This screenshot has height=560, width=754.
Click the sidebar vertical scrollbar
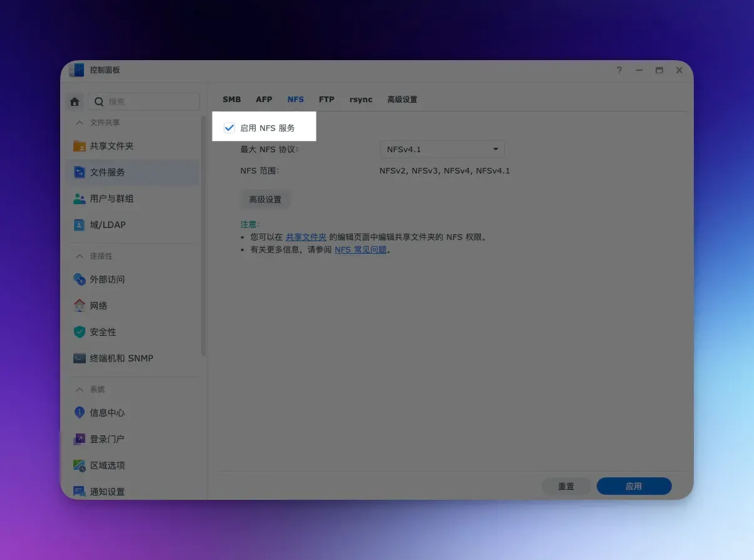pyautogui.click(x=203, y=236)
